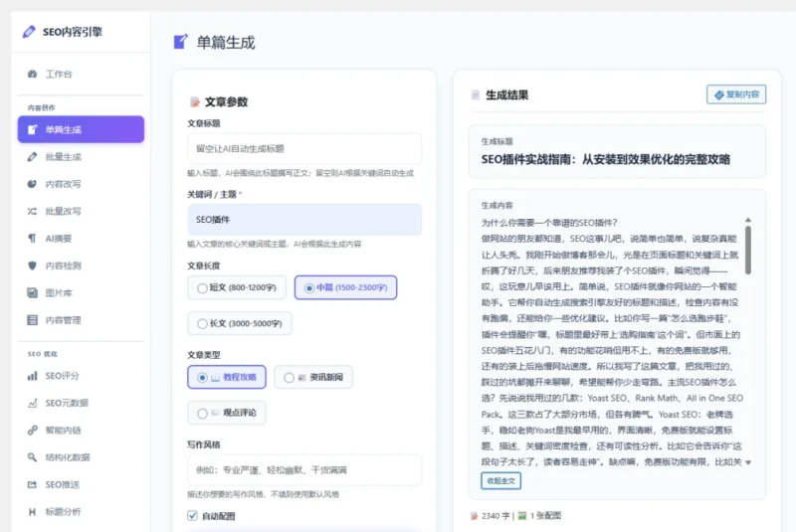Select 长文 (3000-5000字) length option
796x532 pixels.
coord(240,323)
